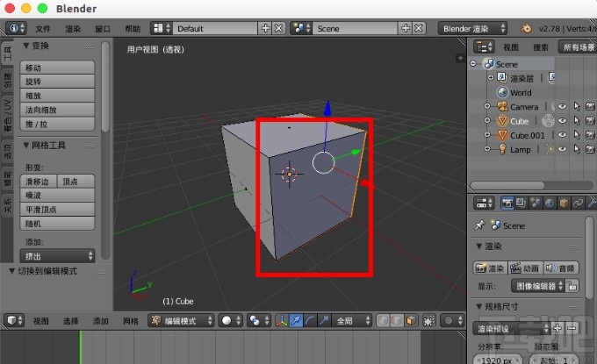
Task: Delete the current Scene with X
Action: point(419,28)
